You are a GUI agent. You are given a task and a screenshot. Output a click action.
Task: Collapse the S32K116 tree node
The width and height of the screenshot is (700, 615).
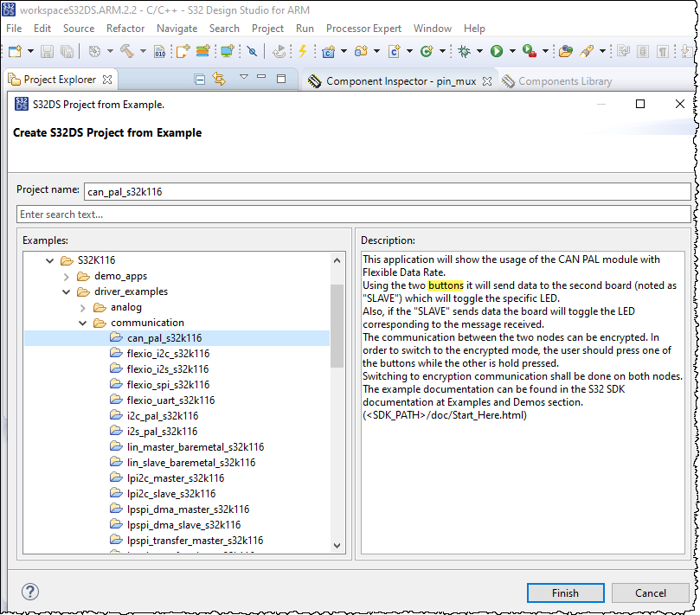[x=49, y=260]
